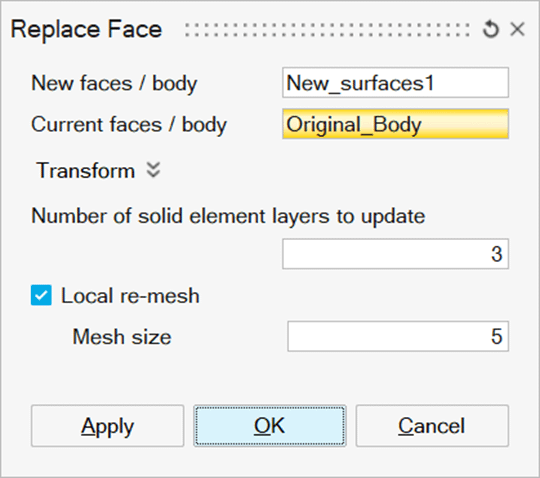Image resolution: width=540 pixels, height=478 pixels.
Task: Select the New faces / body field
Action: coord(395,83)
